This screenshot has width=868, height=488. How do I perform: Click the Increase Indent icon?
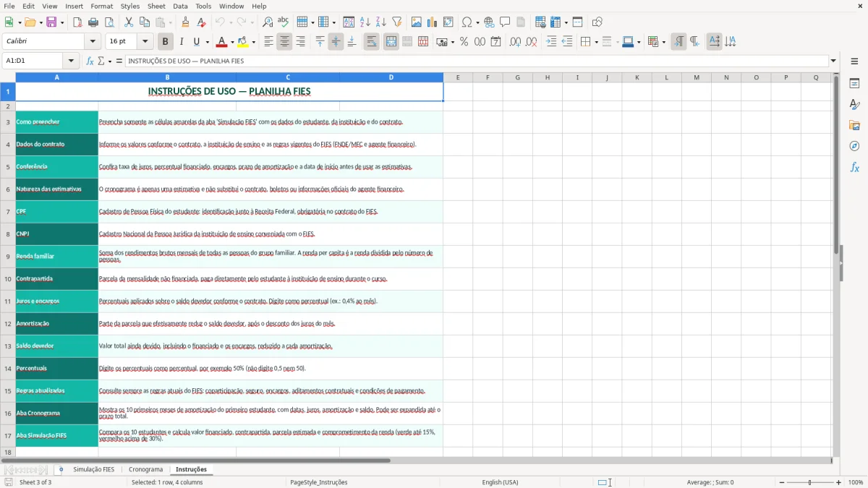551,42
